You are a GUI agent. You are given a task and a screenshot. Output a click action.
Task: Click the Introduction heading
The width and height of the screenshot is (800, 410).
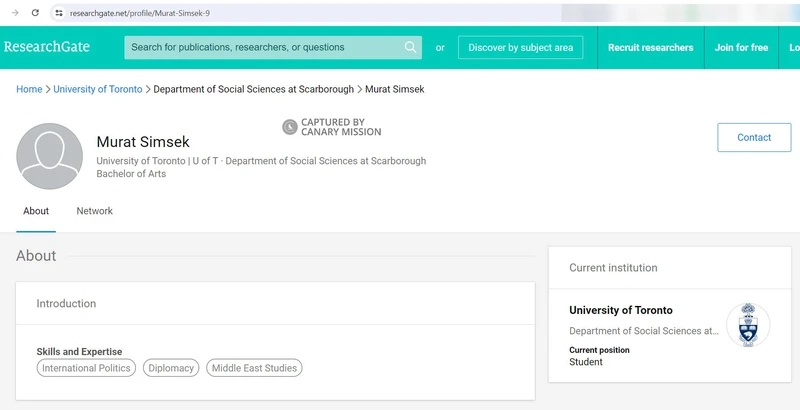coord(66,303)
